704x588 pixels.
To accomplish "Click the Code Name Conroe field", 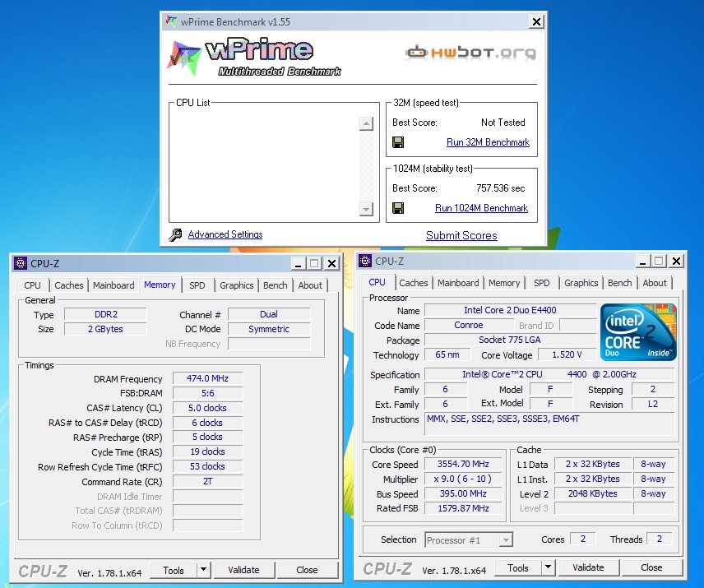I will tap(468, 325).
